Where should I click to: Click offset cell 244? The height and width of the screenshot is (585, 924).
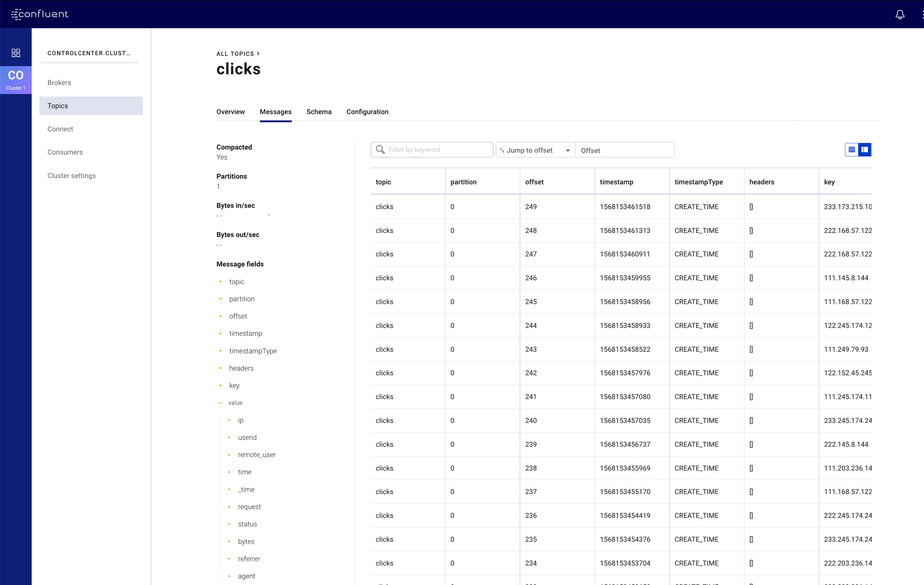pyautogui.click(x=531, y=325)
